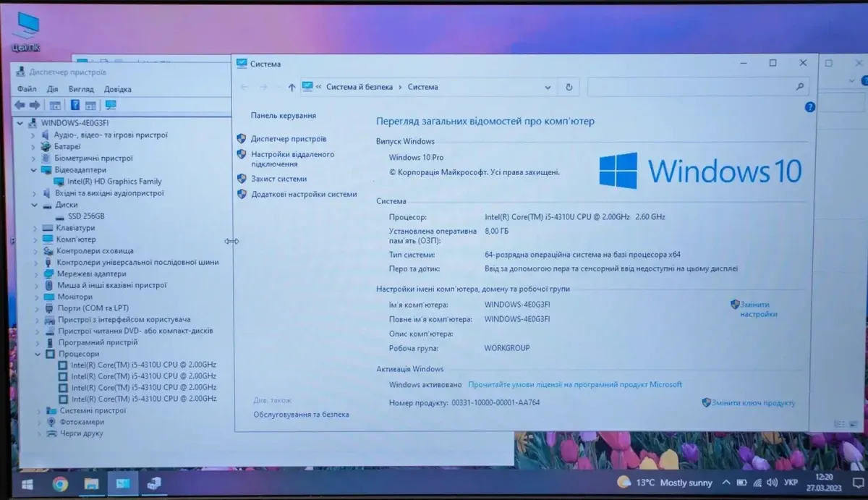This screenshot has height=500, width=868.
Task: Click the help icon in Device Manager toolbar
Action: tap(74, 106)
